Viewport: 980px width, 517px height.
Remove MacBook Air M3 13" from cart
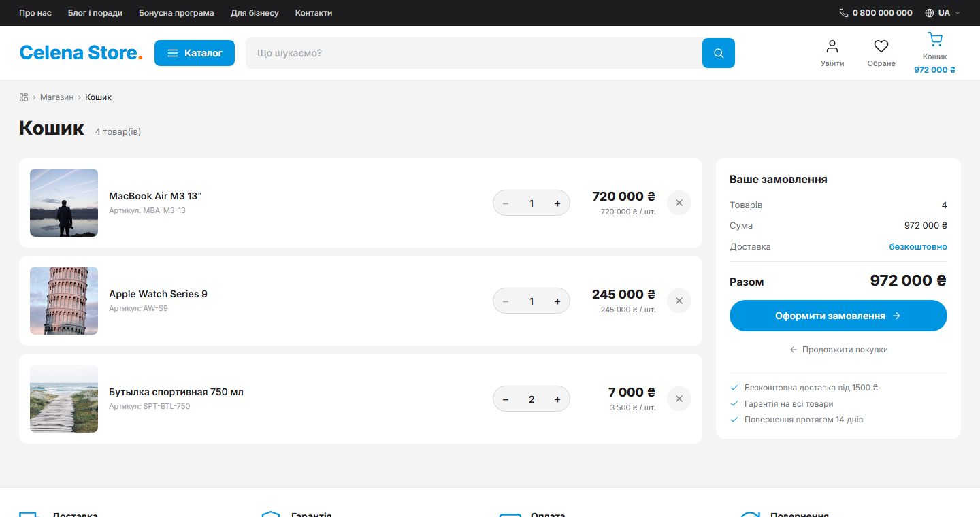[679, 203]
